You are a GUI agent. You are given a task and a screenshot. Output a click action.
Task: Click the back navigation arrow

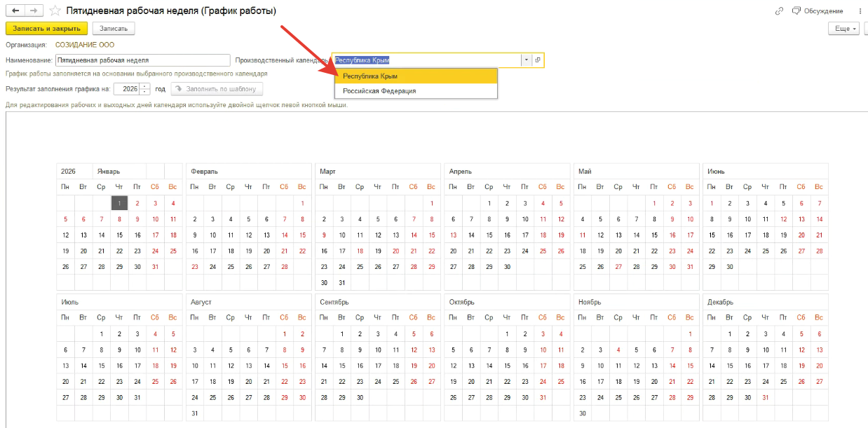coord(15,11)
